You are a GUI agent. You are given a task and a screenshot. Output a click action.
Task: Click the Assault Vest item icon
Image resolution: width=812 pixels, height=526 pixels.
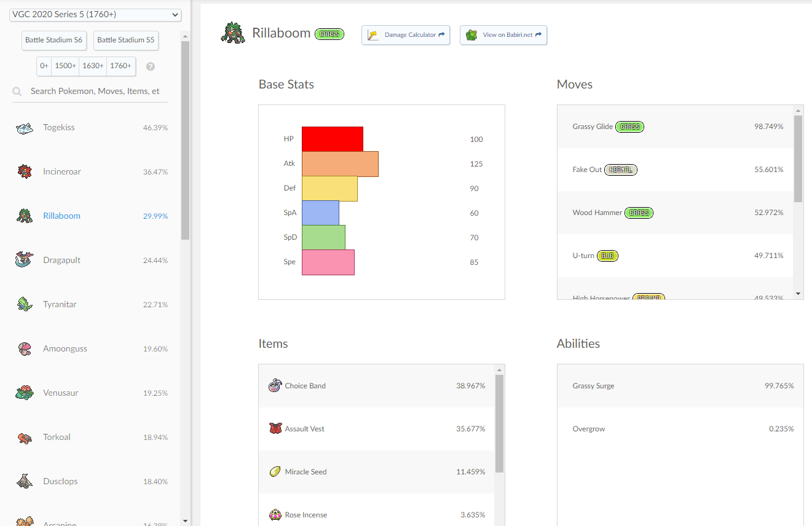(x=275, y=429)
